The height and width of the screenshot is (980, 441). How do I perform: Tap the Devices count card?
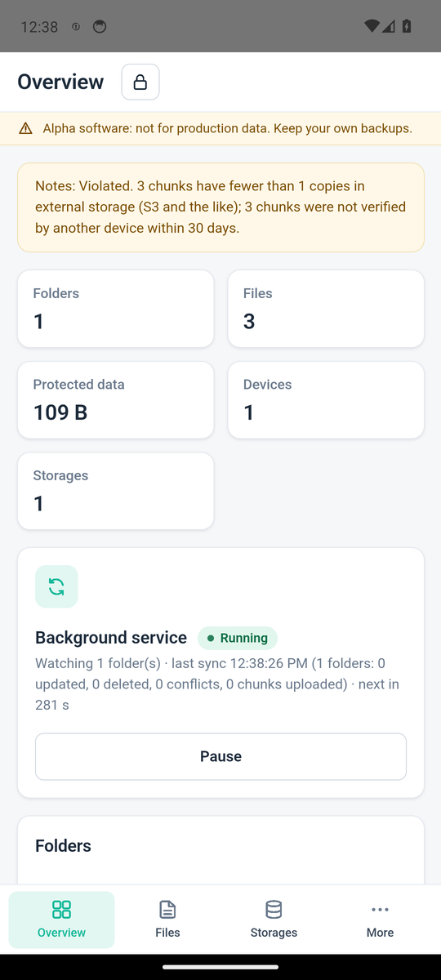326,400
